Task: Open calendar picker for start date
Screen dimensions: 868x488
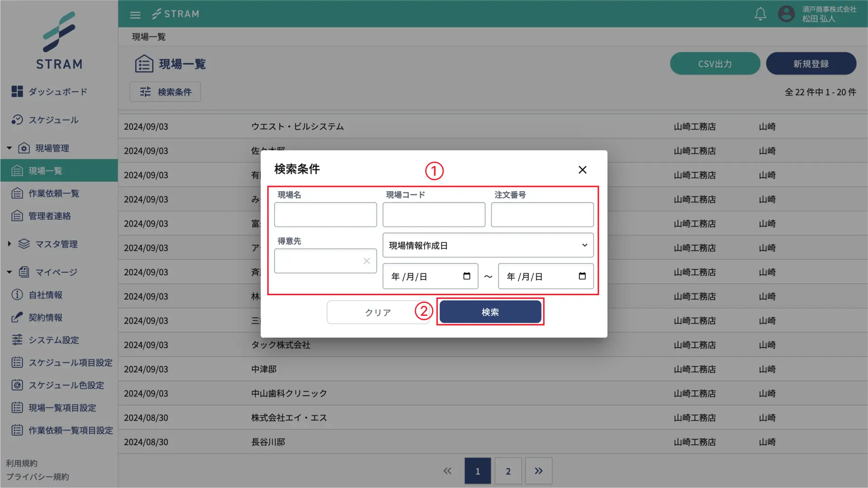Action: [467, 276]
